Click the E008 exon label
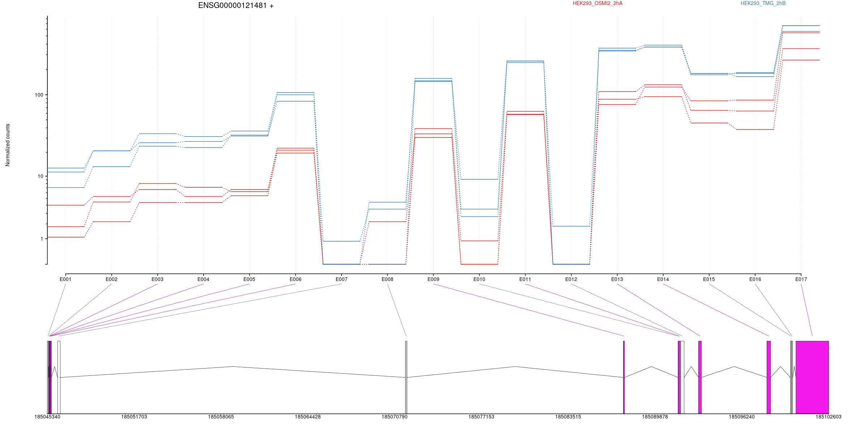 387,279
